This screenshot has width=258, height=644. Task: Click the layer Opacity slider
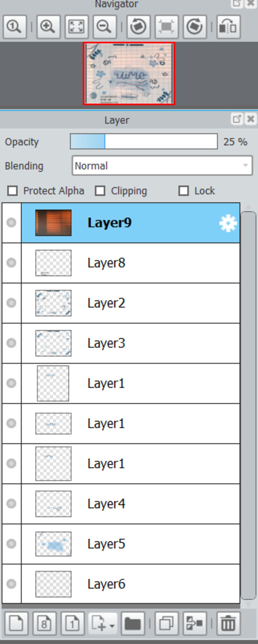[x=144, y=141]
